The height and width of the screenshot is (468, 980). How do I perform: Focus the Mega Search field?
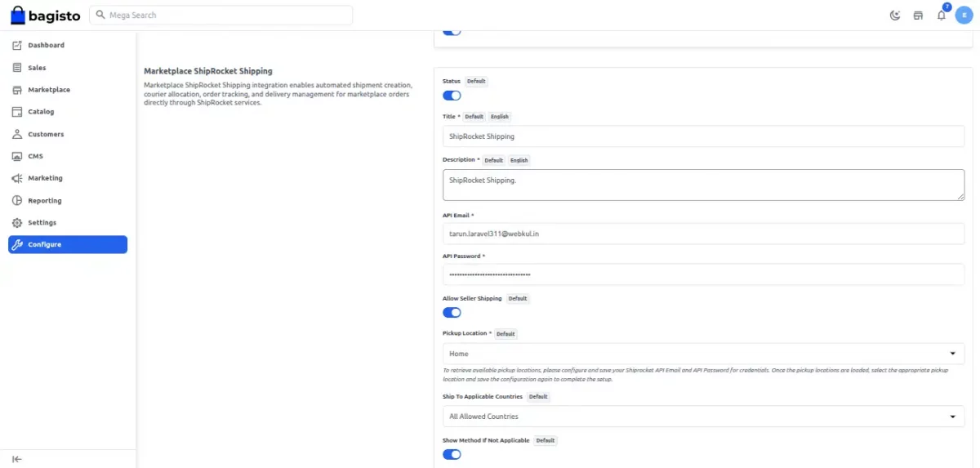pos(220,15)
